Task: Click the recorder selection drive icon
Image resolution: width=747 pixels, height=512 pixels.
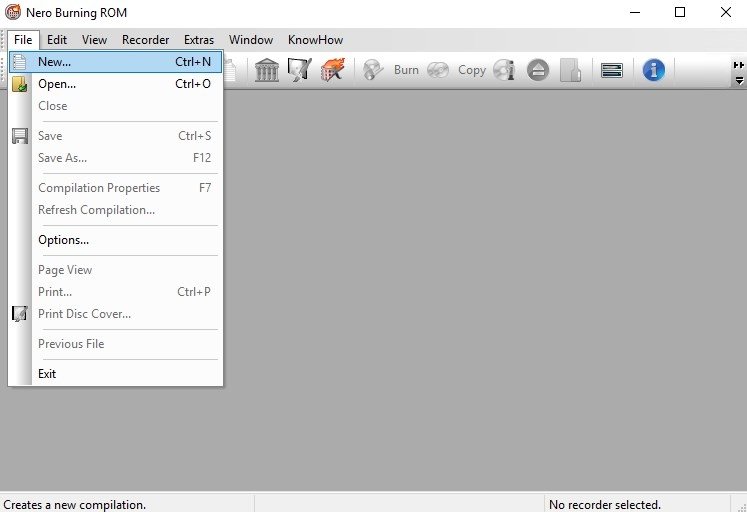Action: click(x=612, y=70)
